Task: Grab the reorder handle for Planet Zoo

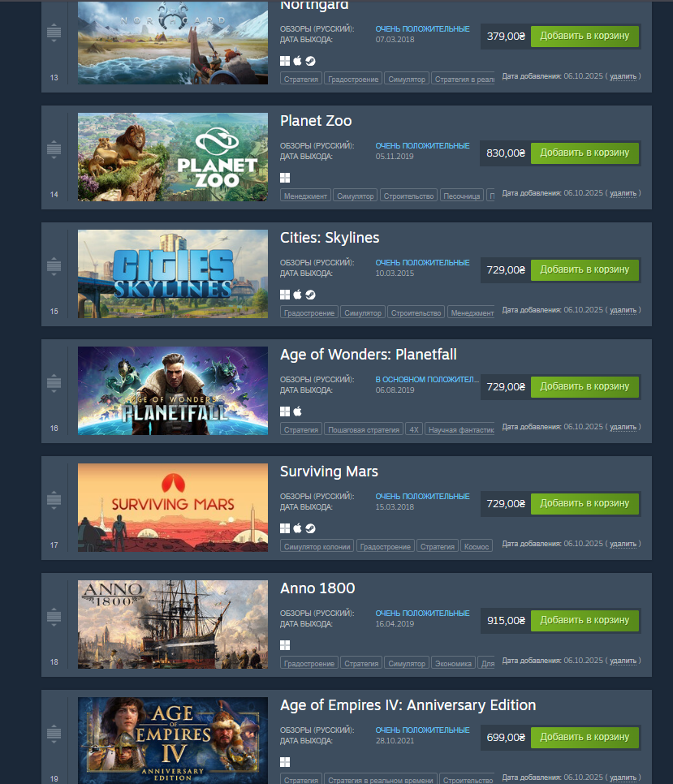Action: [54, 149]
